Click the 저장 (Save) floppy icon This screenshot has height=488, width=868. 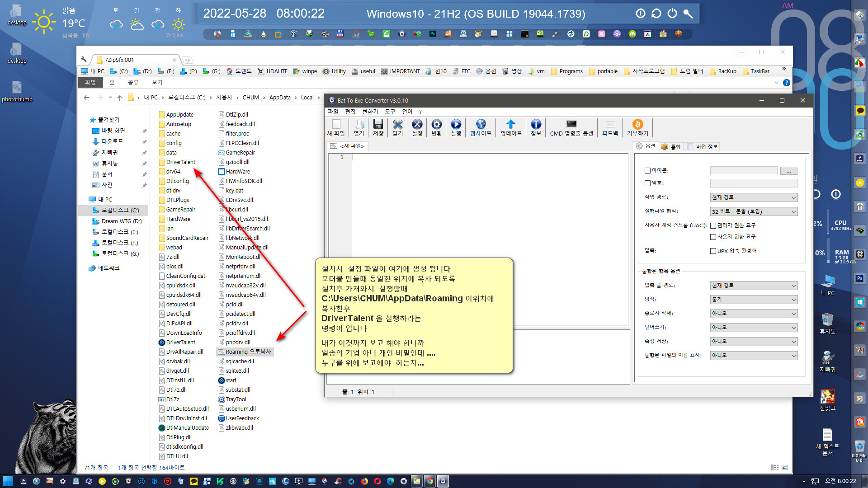[378, 127]
